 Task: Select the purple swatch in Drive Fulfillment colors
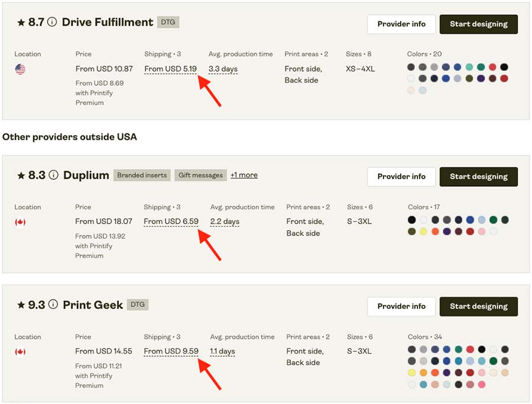[x=481, y=79]
